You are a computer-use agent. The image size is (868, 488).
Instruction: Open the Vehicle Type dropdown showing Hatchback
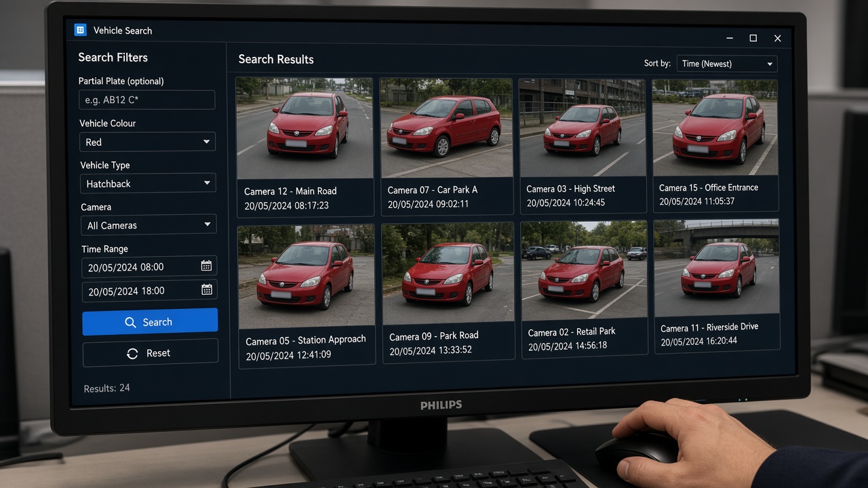pos(148,183)
